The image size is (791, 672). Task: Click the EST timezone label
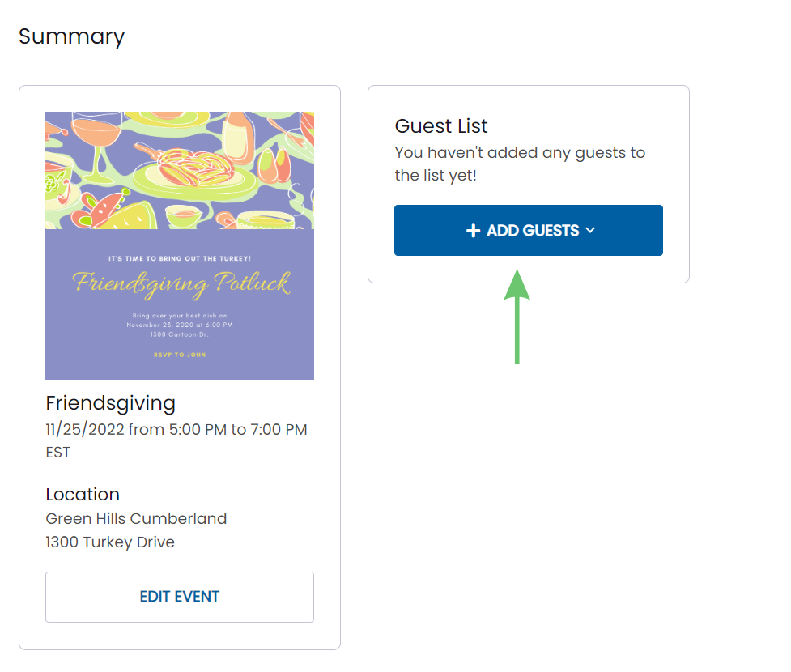(x=58, y=453)
